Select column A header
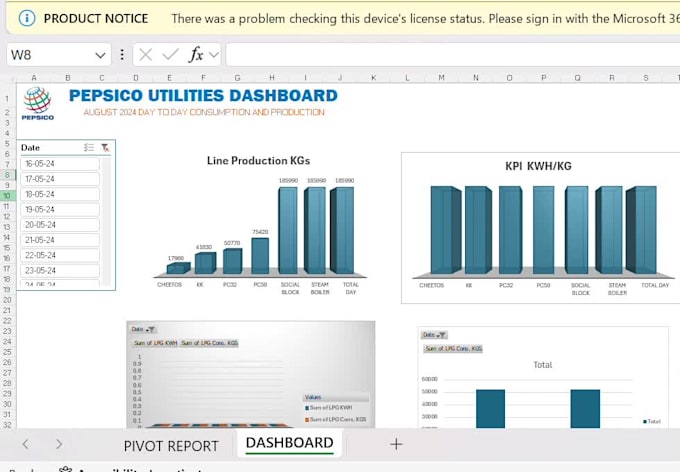680x472 pixels. [34, 78]
